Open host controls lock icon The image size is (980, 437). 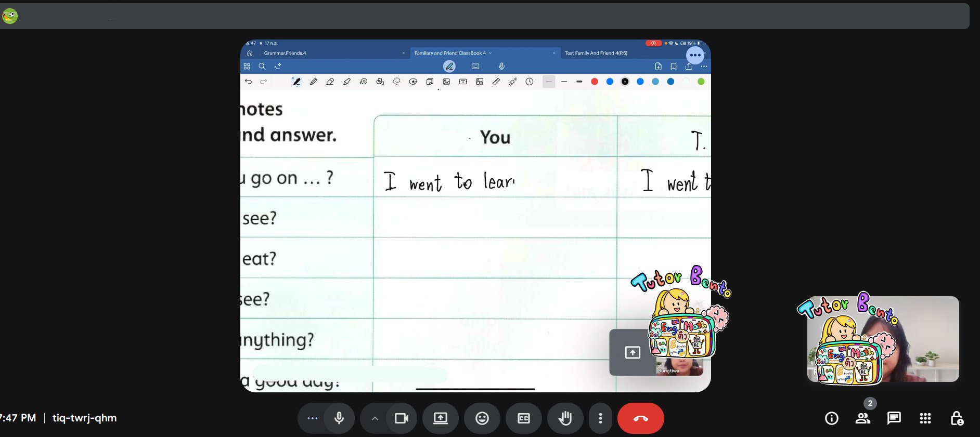[x=956, y=418]
